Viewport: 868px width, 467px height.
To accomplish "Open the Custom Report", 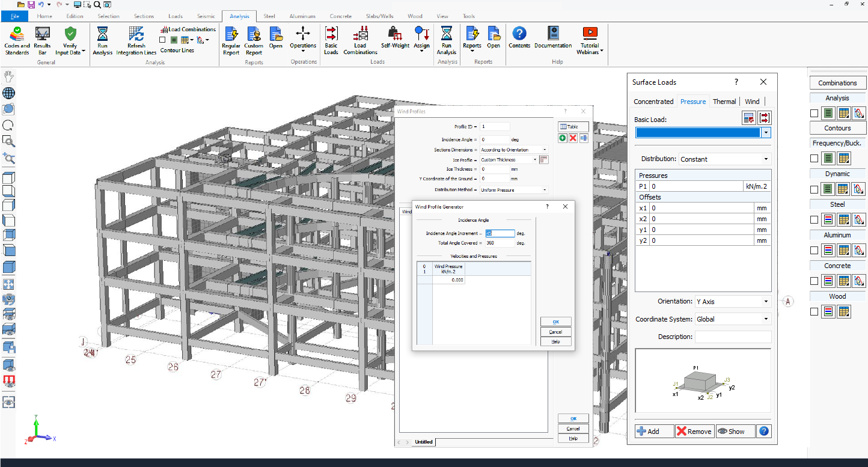I will click(254, 41).
